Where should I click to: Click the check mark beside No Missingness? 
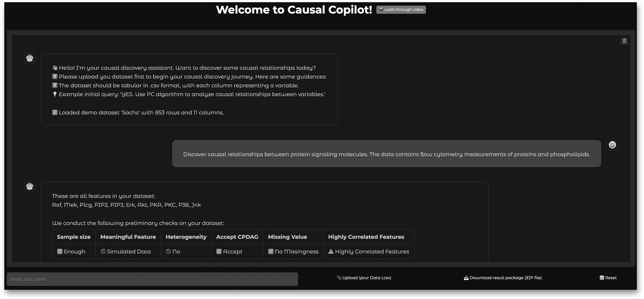pyautogui.click(x=271, y=251)
